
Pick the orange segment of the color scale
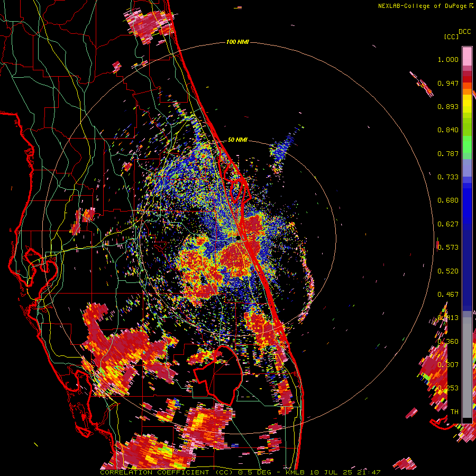[467, 91]
